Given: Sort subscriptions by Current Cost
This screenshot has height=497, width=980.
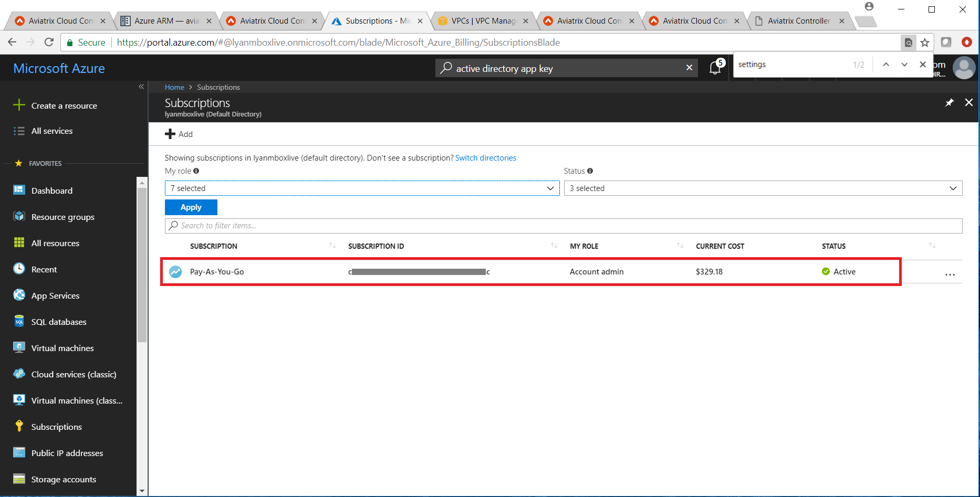Looking at the screenshot, I should [x=720, y=246].
